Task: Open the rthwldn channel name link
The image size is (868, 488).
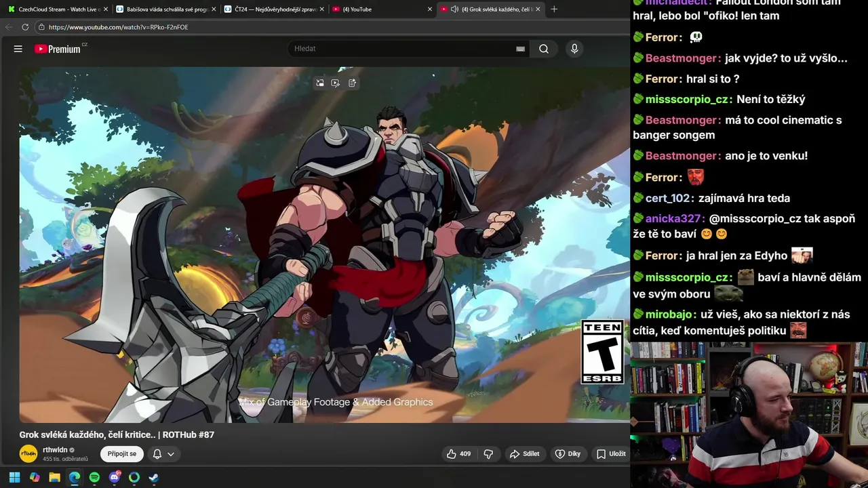Action: point(55,449)
